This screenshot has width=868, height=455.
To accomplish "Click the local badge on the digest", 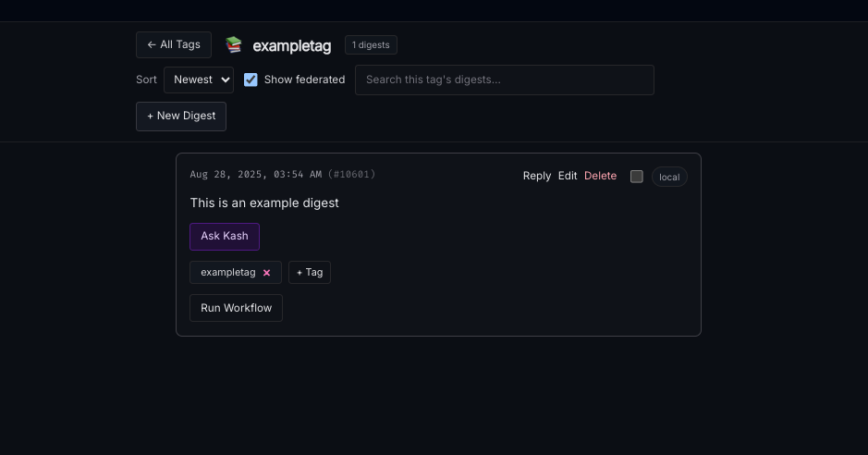I will 669,177.
